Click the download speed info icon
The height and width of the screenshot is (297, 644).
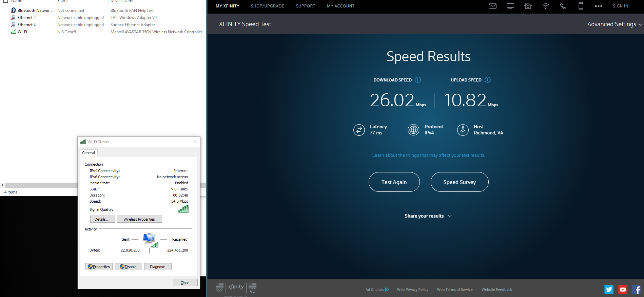[x=418, y=80]
